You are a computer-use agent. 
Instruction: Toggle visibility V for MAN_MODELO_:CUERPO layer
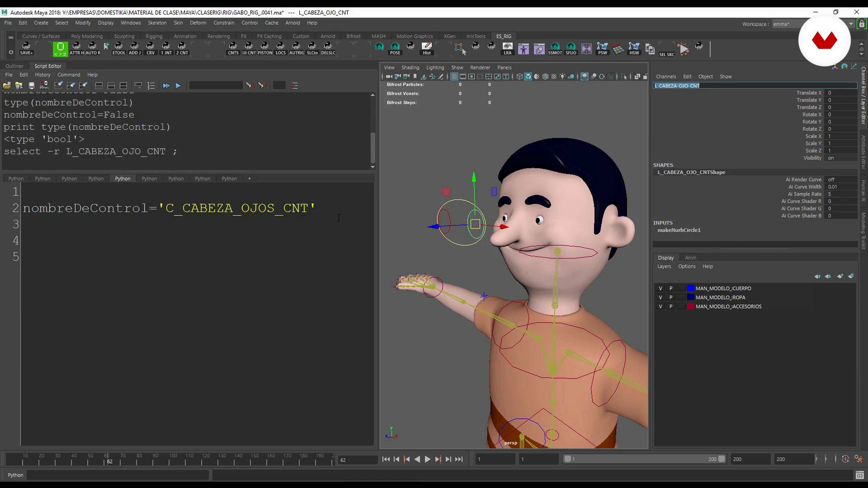click(660, 288)
